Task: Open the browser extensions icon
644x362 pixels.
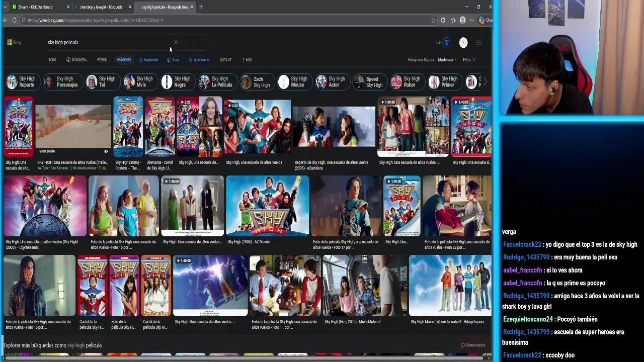Action: (x=443, y=20)
